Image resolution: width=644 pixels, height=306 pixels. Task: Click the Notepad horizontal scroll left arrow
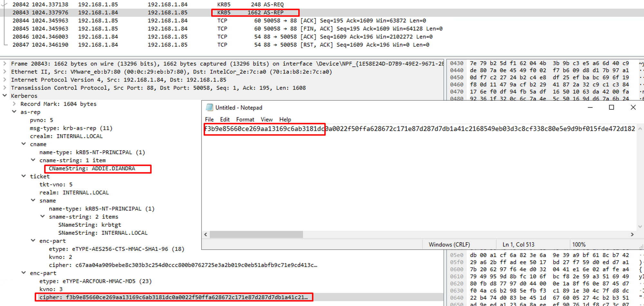point(206,234)
